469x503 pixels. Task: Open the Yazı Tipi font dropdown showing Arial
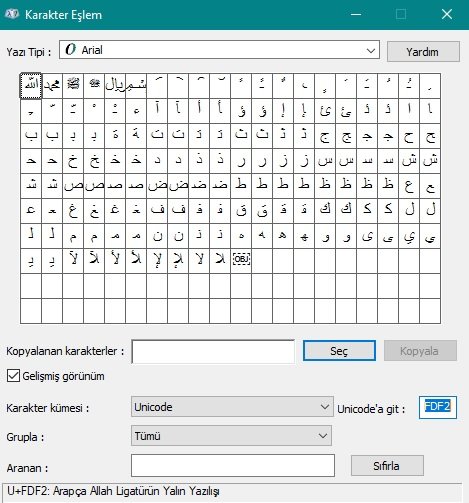[x=219, y=50]
